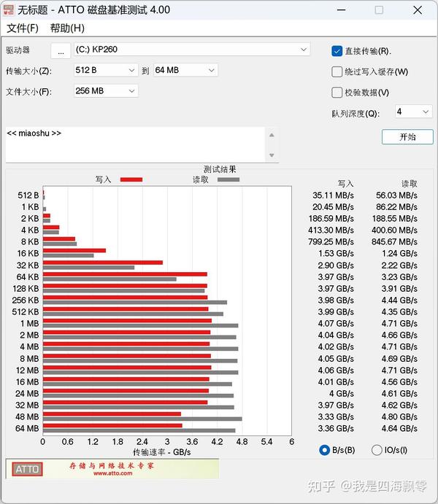Click the gray 读取 legend swatch
The width and height of the screenshot is (438, 504).
point(228,179)
